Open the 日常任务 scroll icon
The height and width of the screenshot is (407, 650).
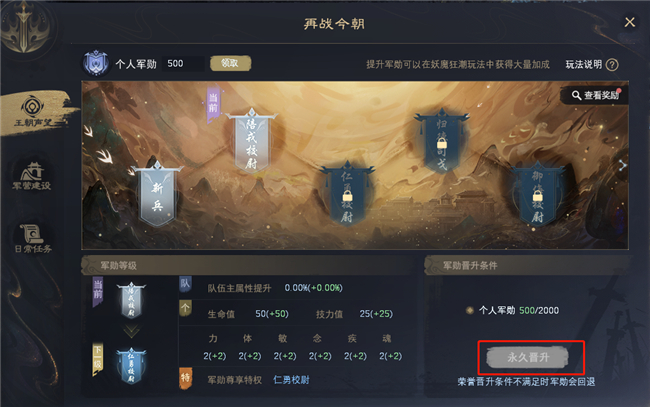coord(32,238)
